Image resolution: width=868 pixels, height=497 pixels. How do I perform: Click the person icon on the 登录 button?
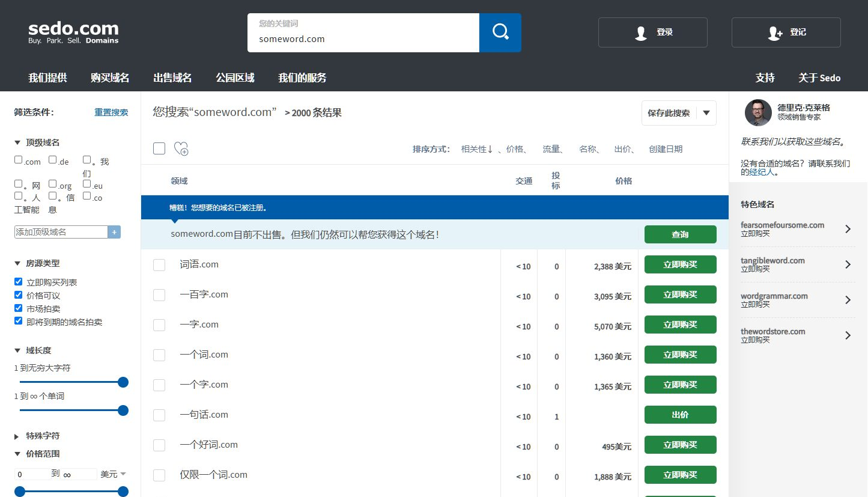[641, 33]
